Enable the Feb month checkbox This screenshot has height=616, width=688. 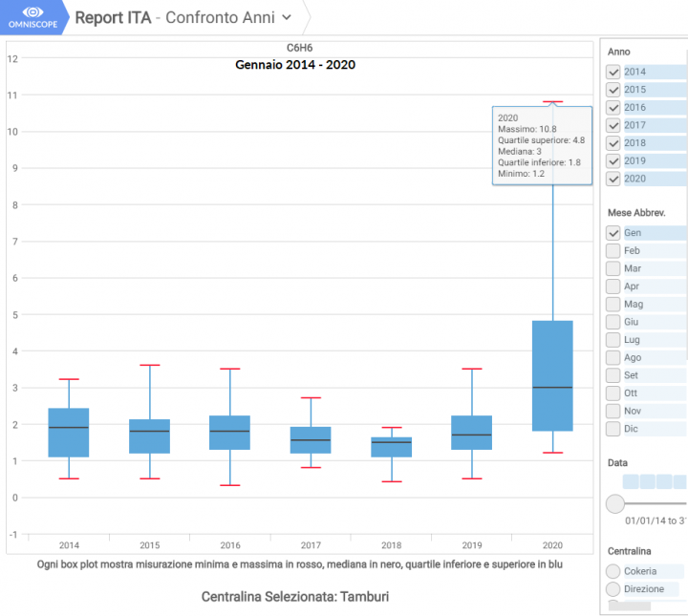(613, 250)
